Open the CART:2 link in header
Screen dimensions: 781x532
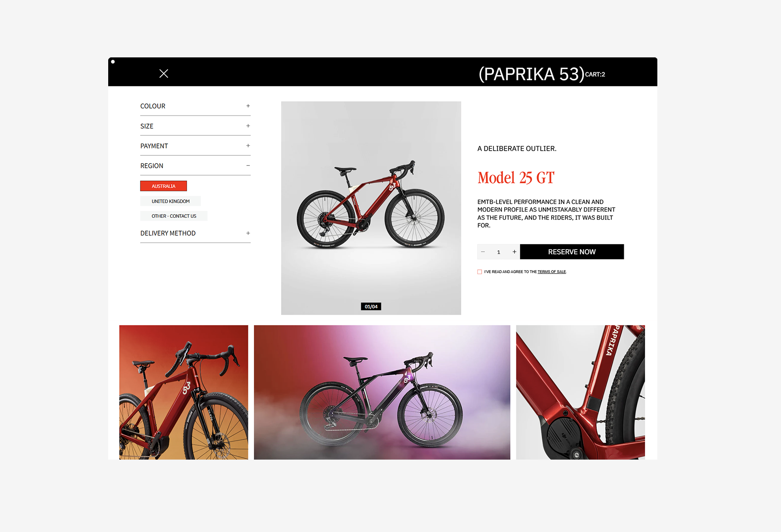(595, 74)
